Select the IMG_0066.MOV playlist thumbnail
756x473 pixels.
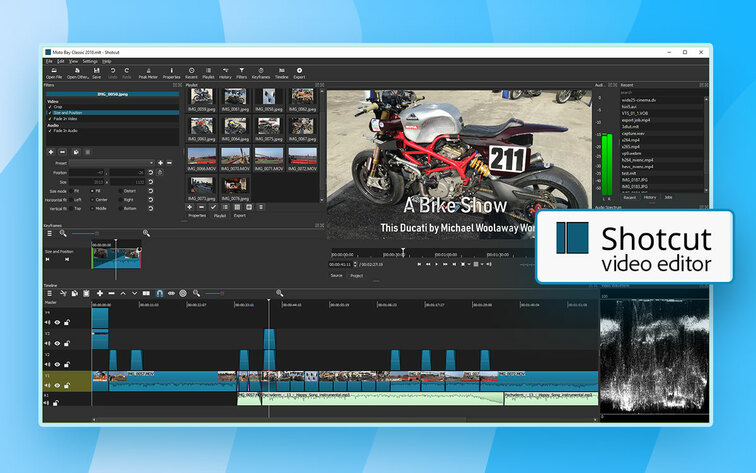[x=202, y=160]
